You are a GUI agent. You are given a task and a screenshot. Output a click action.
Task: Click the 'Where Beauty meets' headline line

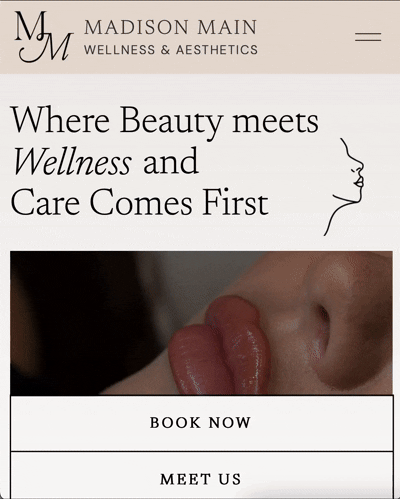165,122
